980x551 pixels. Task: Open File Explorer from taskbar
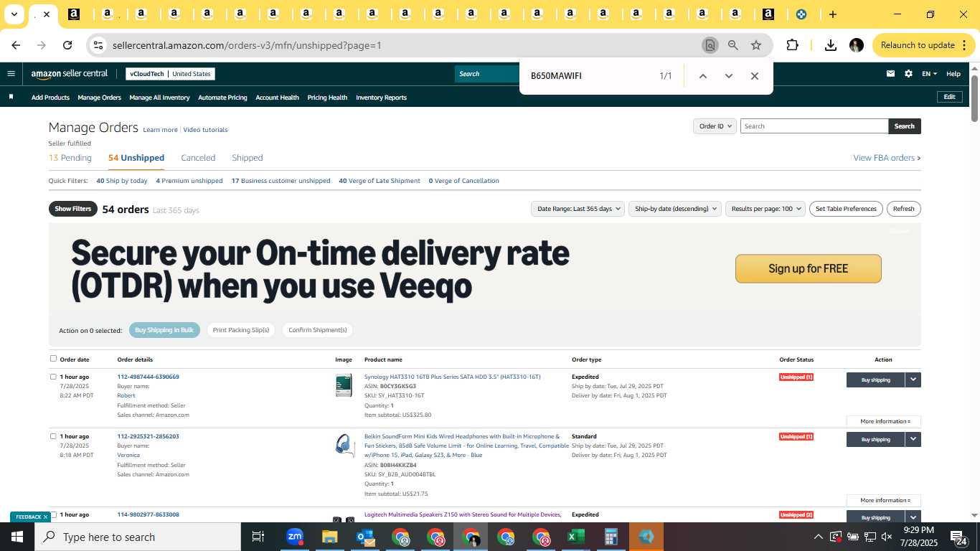pyautogui.click(x=329, y=537)
